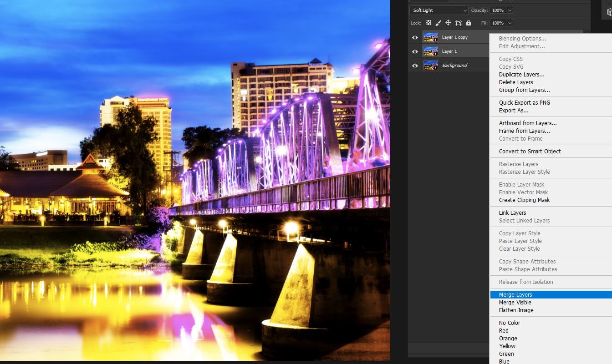Click the lock position move icon
612x364 pixels.
(x=449, y=23)
